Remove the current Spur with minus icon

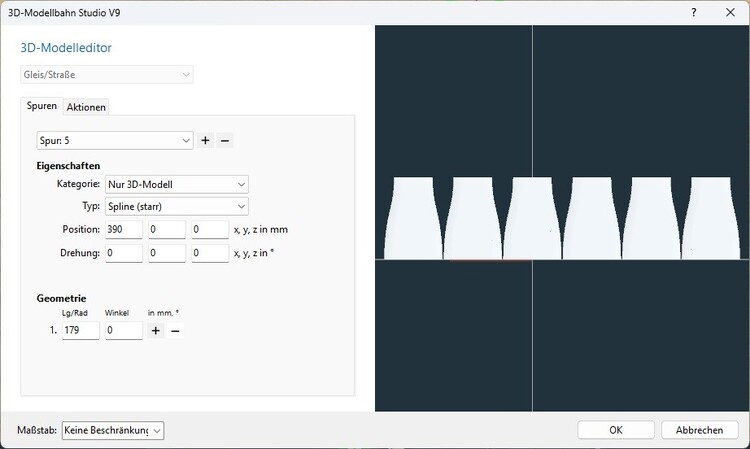tap(225, 141)
